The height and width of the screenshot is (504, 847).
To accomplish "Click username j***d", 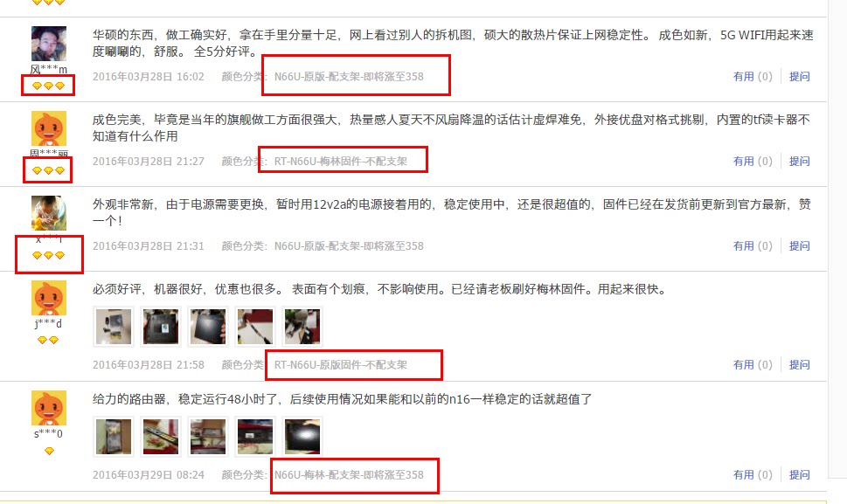I will click(x=48, y=324).
